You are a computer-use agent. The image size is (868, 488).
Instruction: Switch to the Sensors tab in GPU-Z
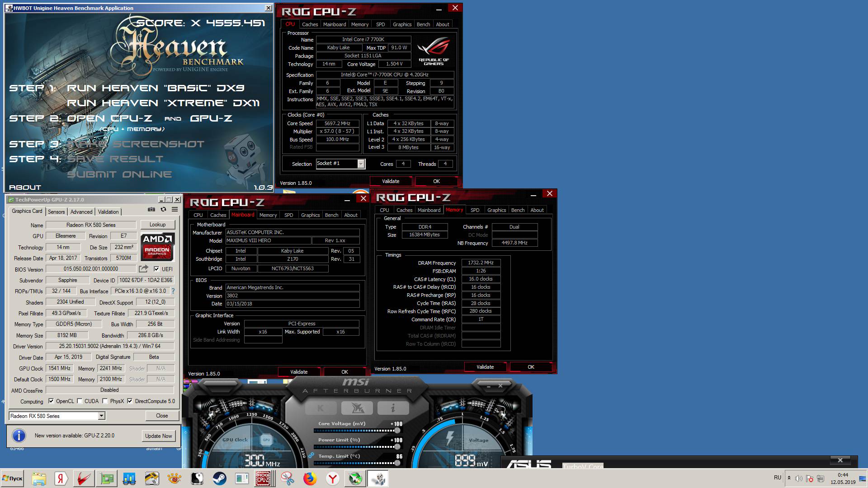click(x=56, y=211)
